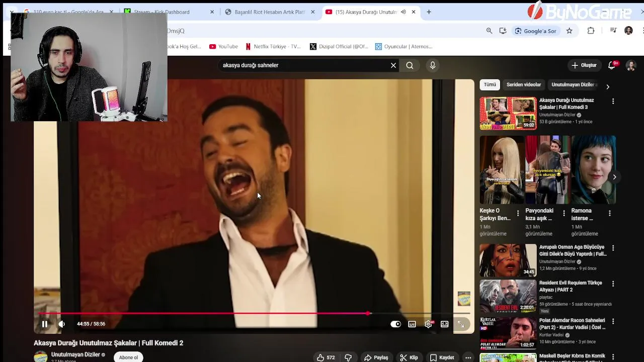Mute the video volume
Image resolution: width=644 pixels, height=362 pixels.
click(62, 324)
